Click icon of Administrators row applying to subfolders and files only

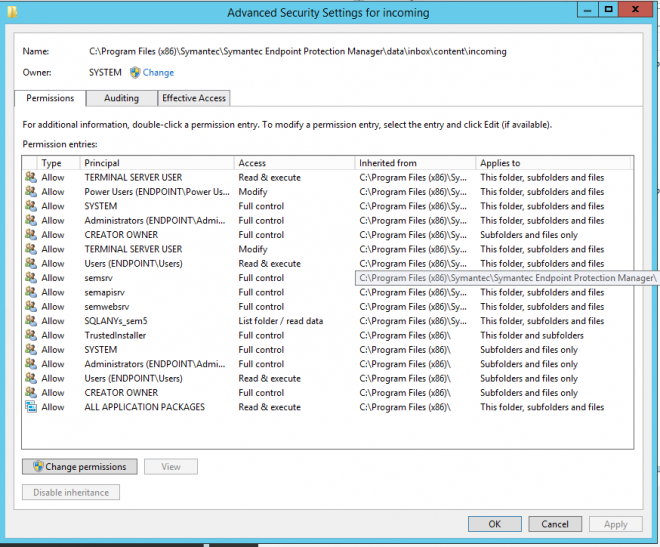pyautogui.click(x=31, y=364)
